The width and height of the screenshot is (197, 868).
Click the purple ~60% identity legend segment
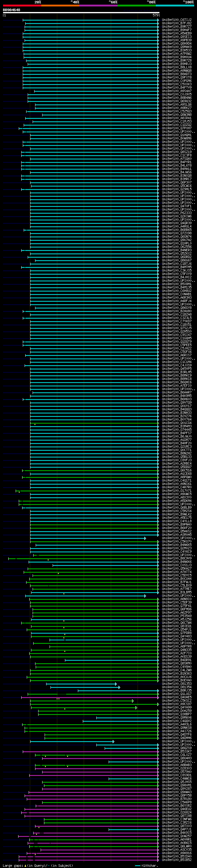99,6
